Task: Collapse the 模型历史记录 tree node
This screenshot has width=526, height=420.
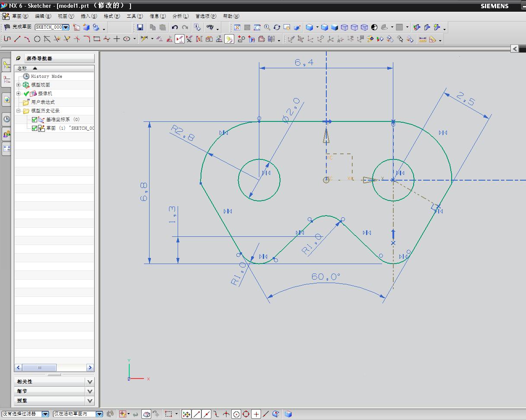Action: pyautogui.click(x=19, y=111)
